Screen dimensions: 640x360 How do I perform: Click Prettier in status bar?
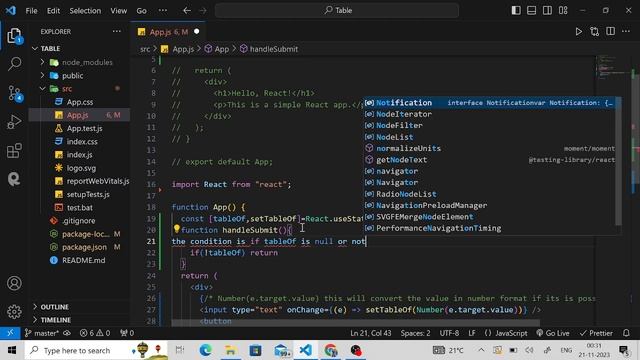click(596, 333)
